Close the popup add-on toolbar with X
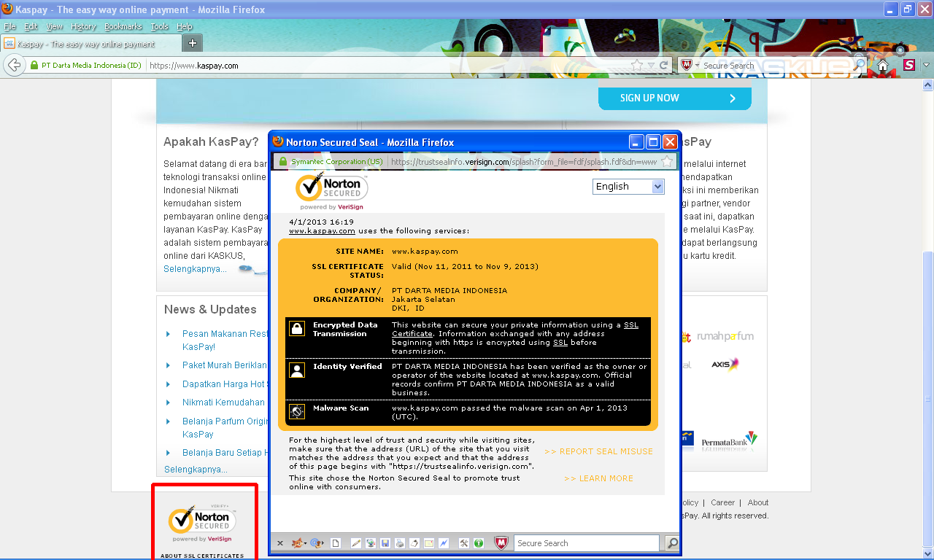The height and width of the screenshot is (560, 934). click(x=280, y=543)
